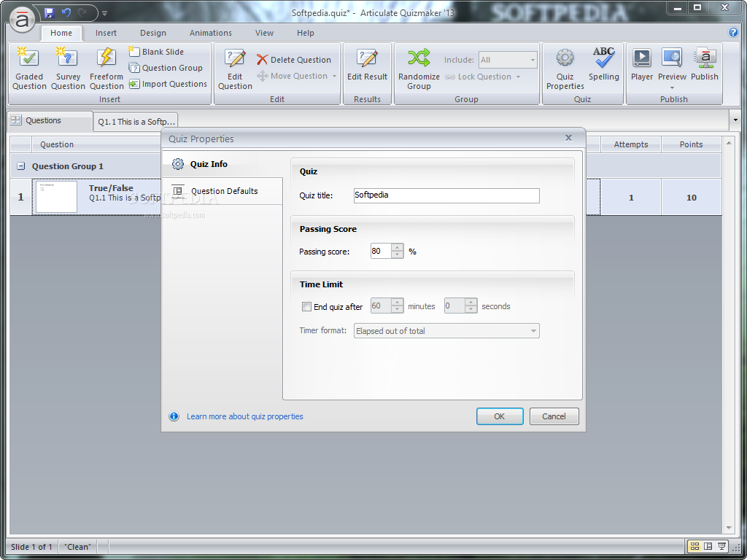
Task: Open Edit Question
Action: [235, 69]
